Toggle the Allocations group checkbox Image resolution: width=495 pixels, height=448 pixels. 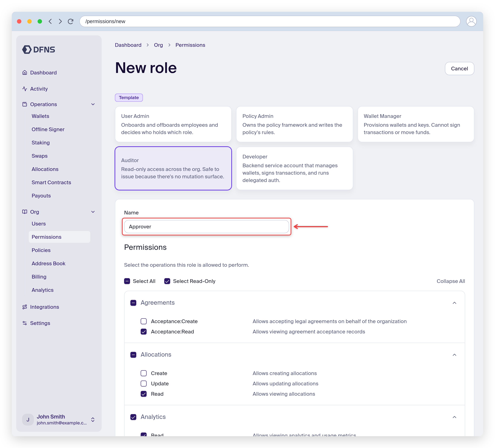tap(133, 355)
